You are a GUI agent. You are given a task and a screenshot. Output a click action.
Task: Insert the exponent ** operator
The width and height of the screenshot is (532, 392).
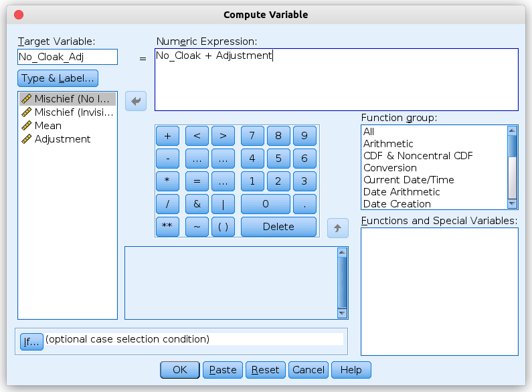(167, 226)
